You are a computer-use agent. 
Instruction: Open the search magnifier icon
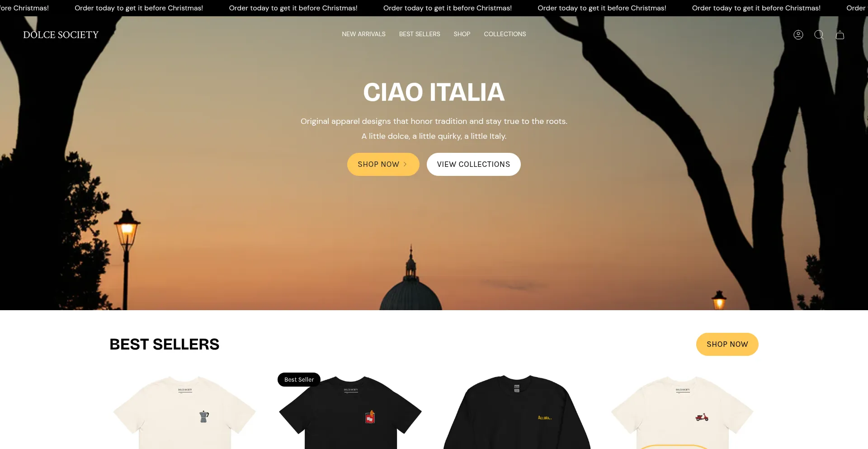(x=819, y=35)
